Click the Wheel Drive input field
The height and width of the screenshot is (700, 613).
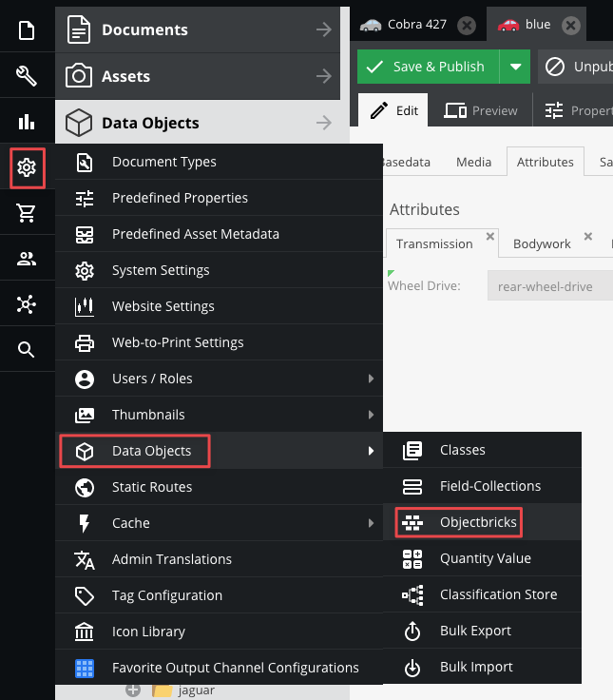tap(550, 285)
